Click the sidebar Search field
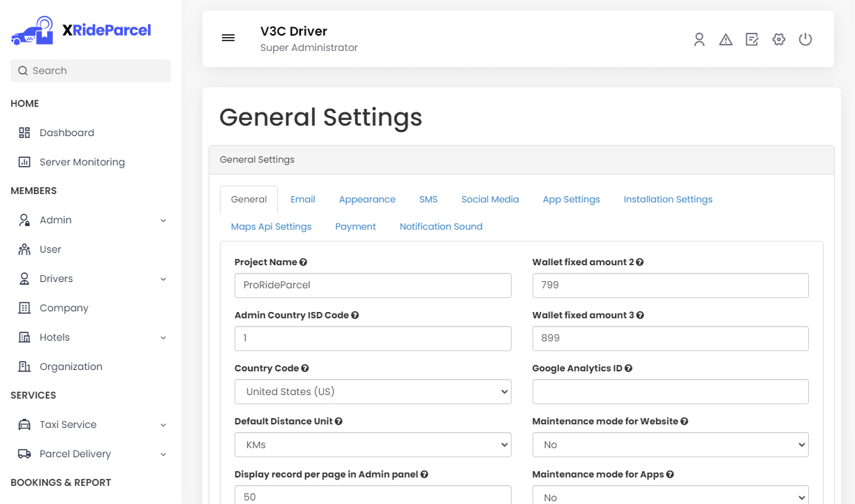This screenshot has width=855, height=504. pyautogui.click(x=91, y=71)
